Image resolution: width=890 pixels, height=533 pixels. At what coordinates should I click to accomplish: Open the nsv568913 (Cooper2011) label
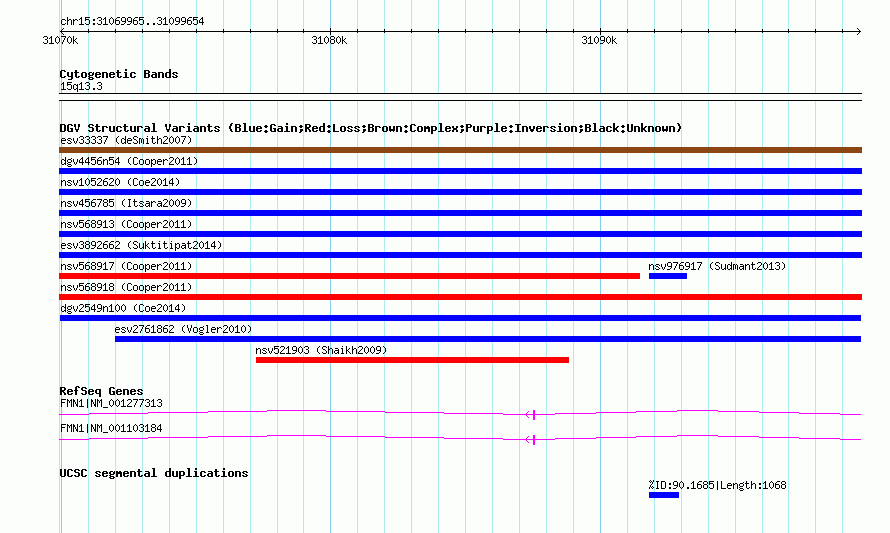tap(126, 224)
